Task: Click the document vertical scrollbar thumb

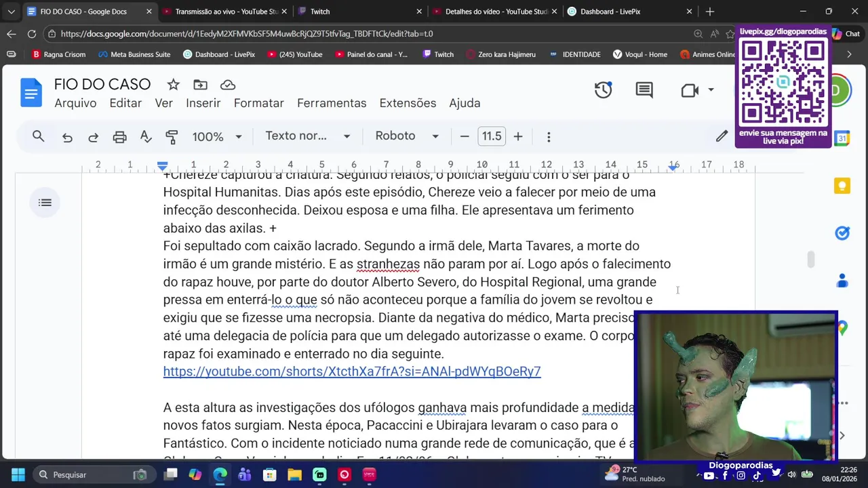Action: [810, 260]
